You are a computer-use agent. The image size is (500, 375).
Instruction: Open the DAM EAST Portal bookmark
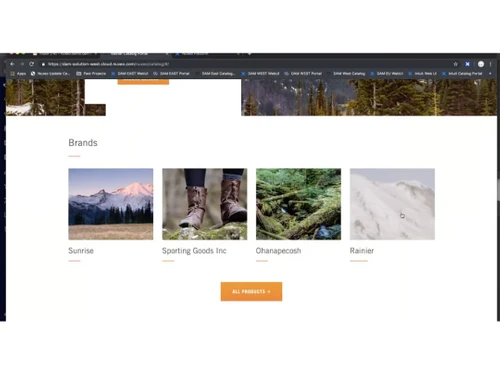click(171, 73)
